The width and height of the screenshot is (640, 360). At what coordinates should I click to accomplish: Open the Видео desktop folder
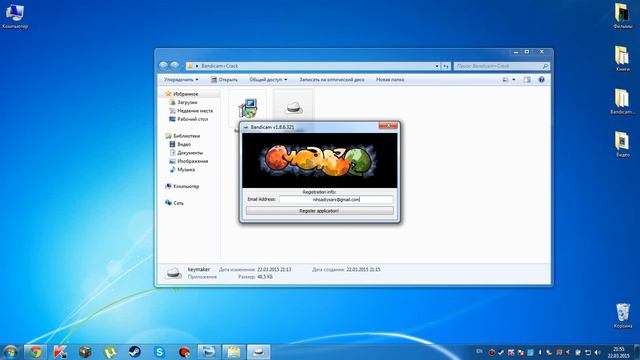622,144
